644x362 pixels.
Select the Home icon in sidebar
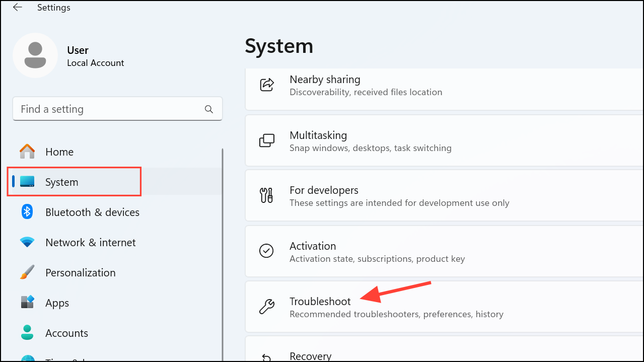(26, 151)
